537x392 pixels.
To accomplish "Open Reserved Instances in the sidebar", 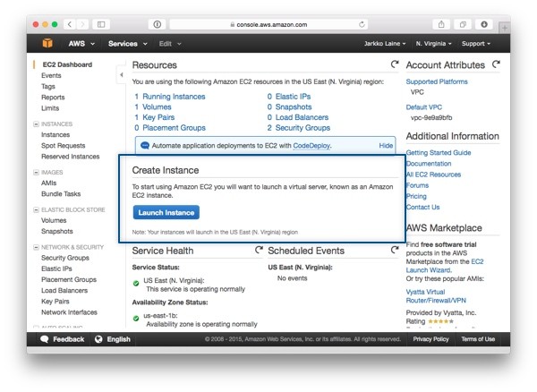I will point(70,157).
